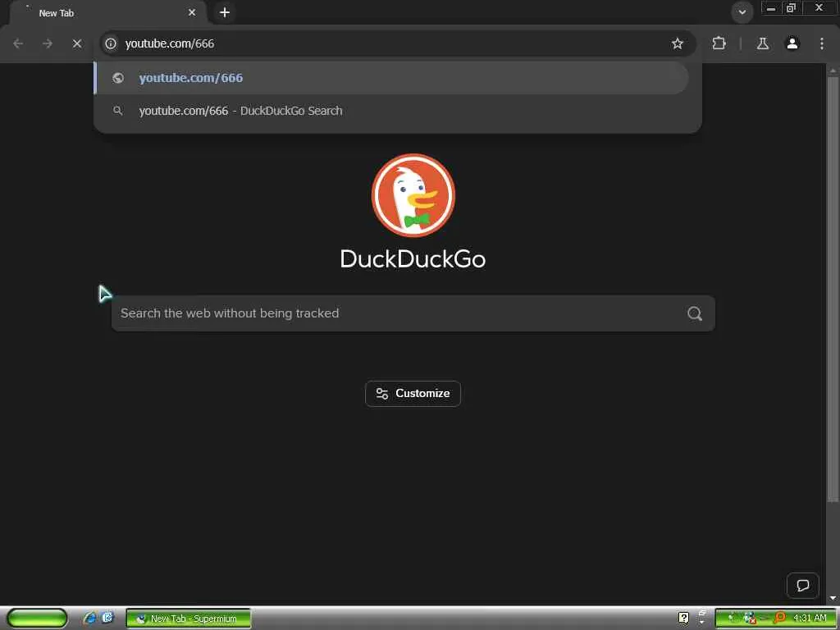Choose the youtube.com/666 DuckDuckGo Search suggestion

391,111
